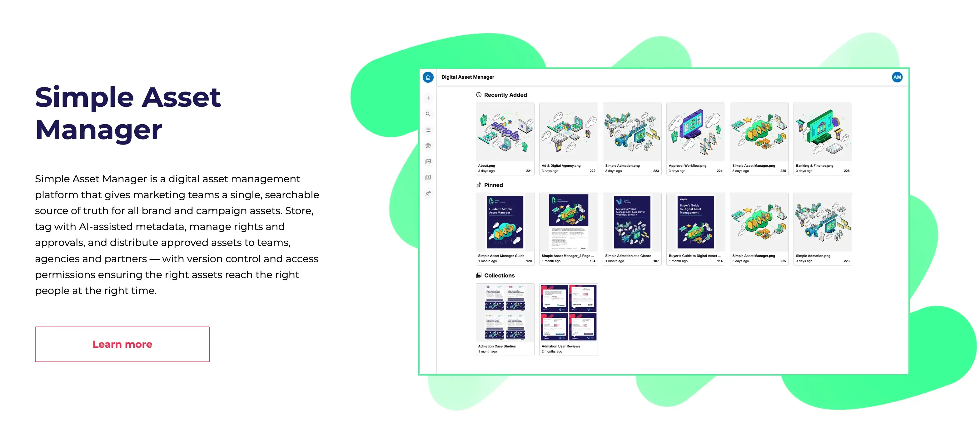This screenshot has height=428, width=980.
Task: Open the magnifier search icon in sidebar
Action: point(428,114)
